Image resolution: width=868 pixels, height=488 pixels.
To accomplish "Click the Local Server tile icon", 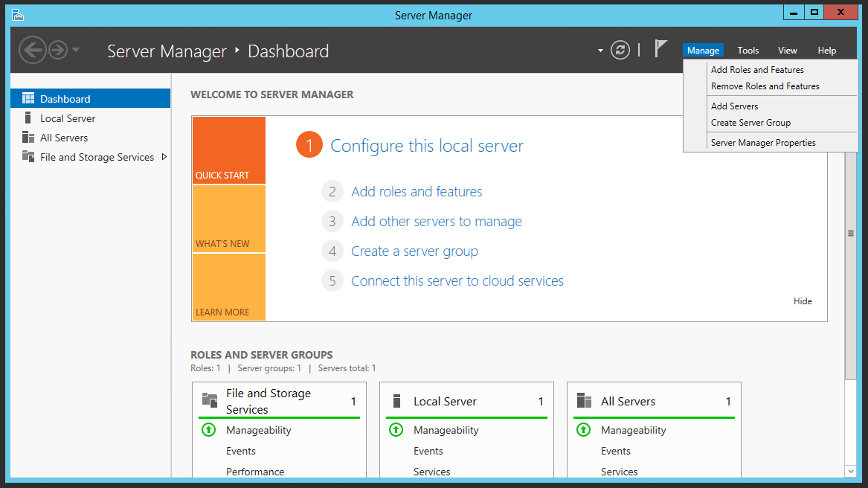I will [396, 401].
